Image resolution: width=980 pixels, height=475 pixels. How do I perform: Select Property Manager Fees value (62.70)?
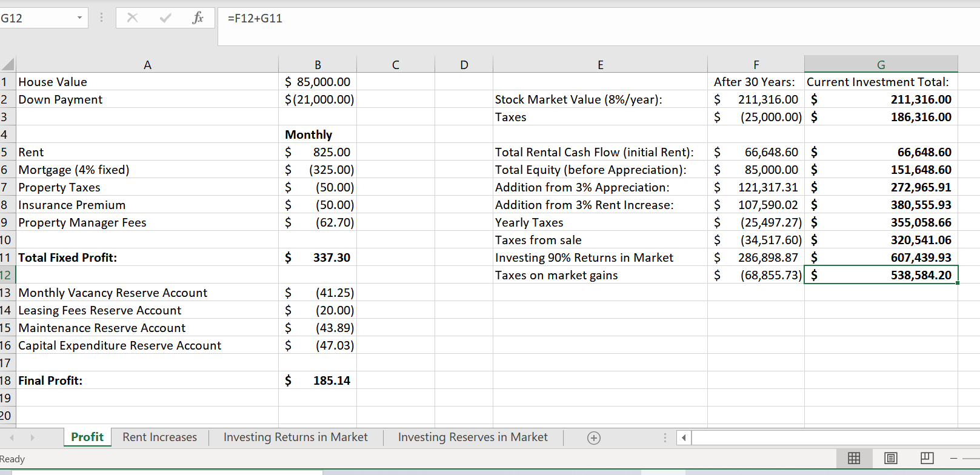coord(318,222)
